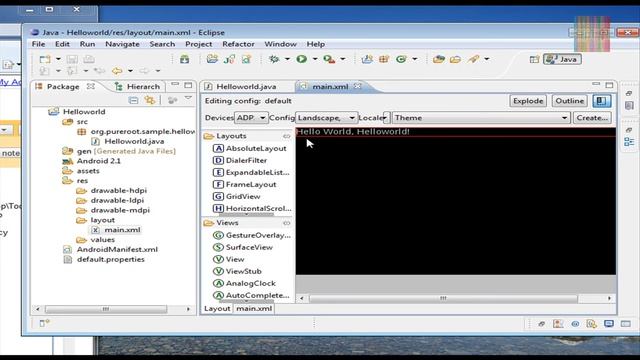This screenshot has width=640, height=360.
Task: Open the Locale dropdown
Action: pyautogui.click(x=386, y=118)
